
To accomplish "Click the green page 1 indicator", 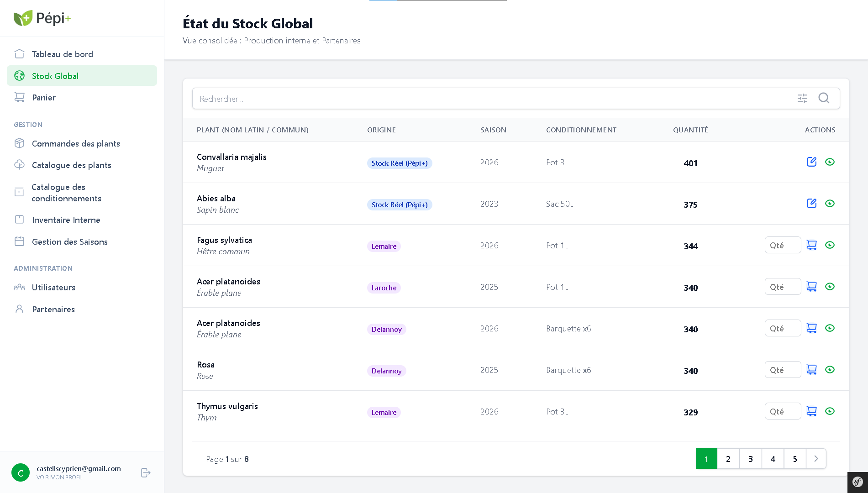I will point(706,458).
